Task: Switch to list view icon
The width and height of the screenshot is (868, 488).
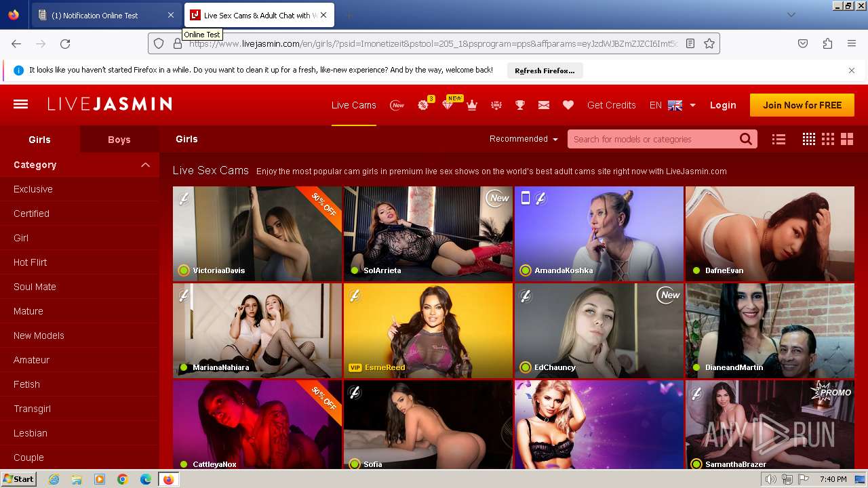Action: [778, 139]
